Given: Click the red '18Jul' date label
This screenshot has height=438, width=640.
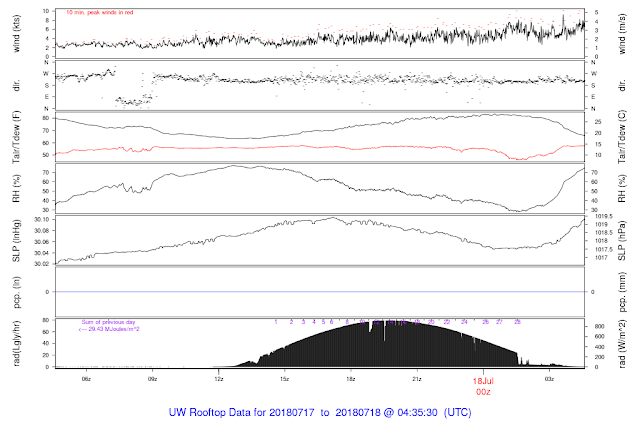Looking at the screenshot, I should (x=483, y=381).
